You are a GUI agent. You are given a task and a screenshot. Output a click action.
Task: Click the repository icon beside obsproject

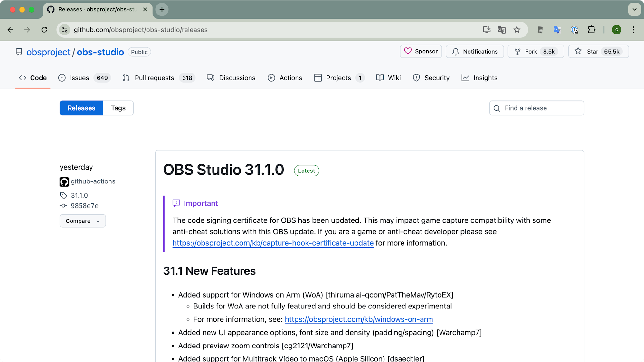(x=19, y=52)
